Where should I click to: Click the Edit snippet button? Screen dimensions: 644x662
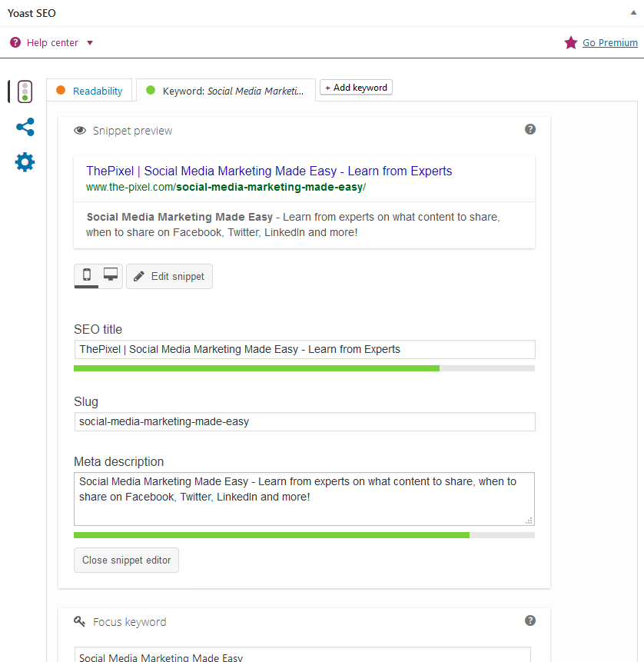(x=169, y=277)
